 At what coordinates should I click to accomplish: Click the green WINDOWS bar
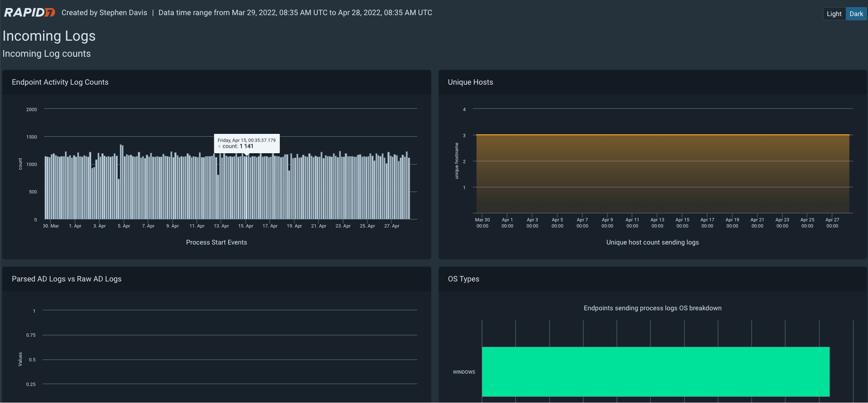[655, 372]
